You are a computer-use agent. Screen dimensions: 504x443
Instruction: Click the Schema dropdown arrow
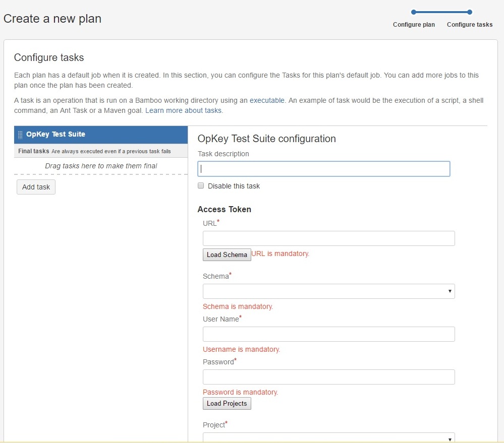(x=450, y=291)
